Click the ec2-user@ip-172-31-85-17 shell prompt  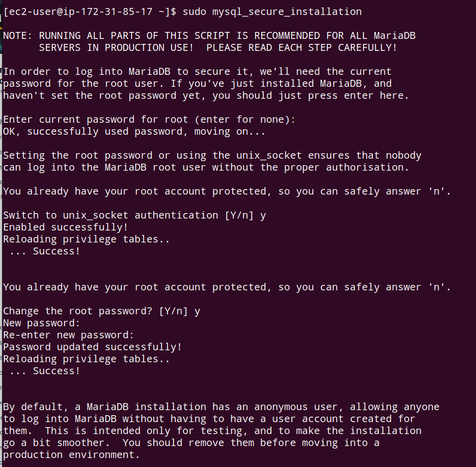[90, 12]
